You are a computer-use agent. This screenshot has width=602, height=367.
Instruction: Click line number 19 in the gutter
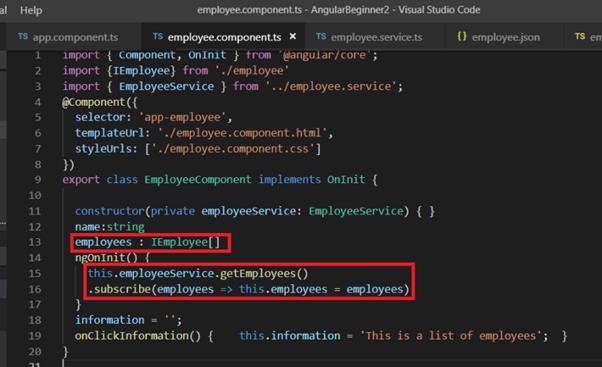coord(35,336)
